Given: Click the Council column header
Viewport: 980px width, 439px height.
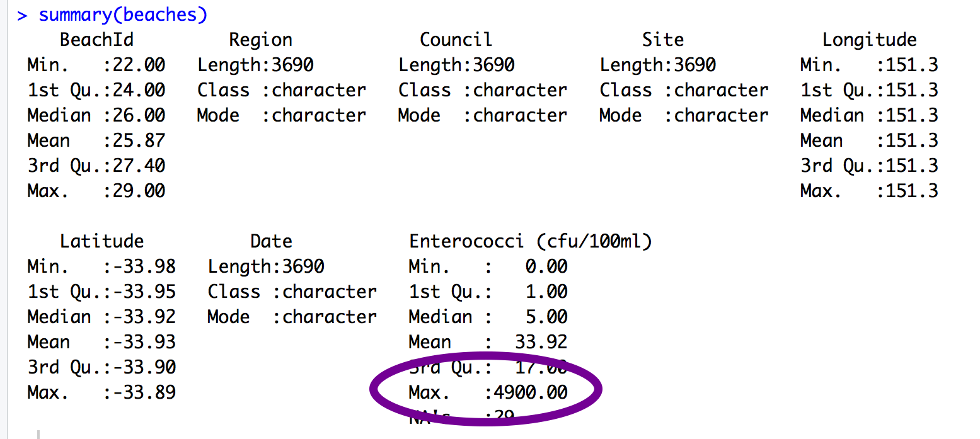Looking at the screenshot, I should (x=456, y=40).
